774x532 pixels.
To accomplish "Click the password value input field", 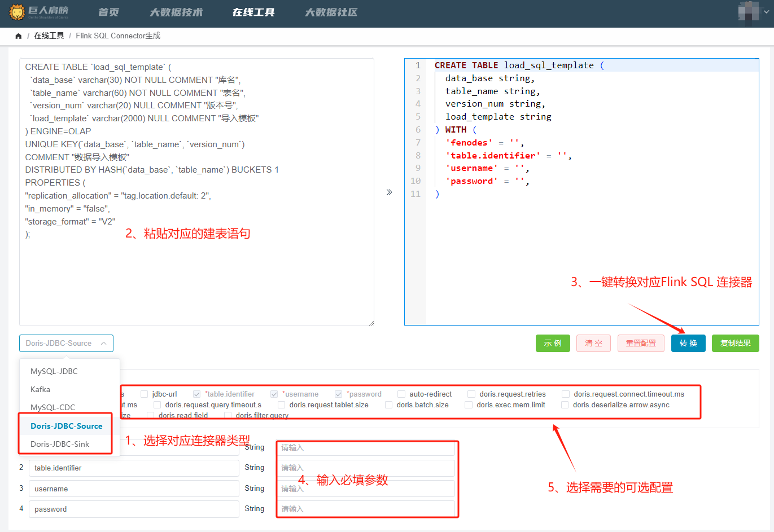I will [366, 509].
